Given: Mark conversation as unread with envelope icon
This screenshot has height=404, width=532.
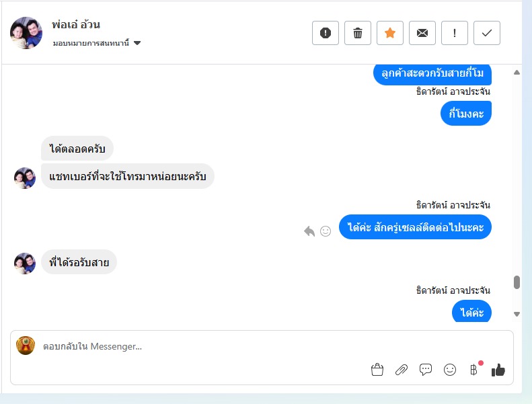Looking at the screenshot, I should pyautogui.click(x=422, y=33).
